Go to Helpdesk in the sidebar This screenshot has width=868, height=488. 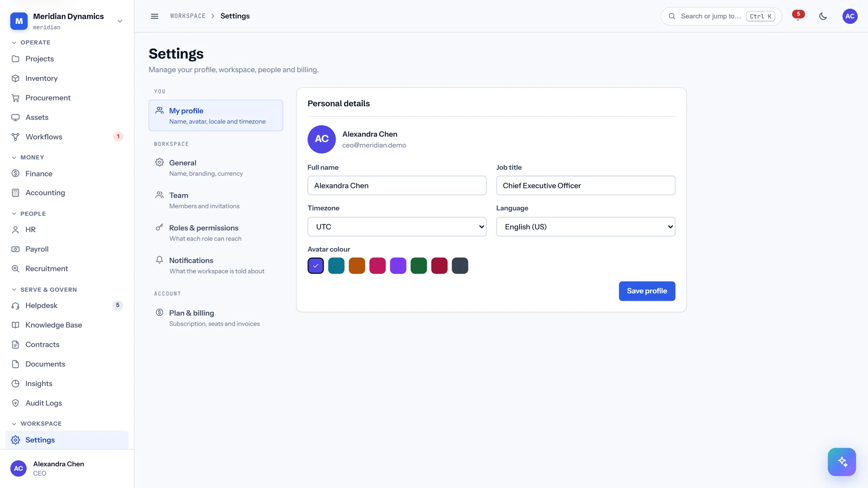click(67, 305)
